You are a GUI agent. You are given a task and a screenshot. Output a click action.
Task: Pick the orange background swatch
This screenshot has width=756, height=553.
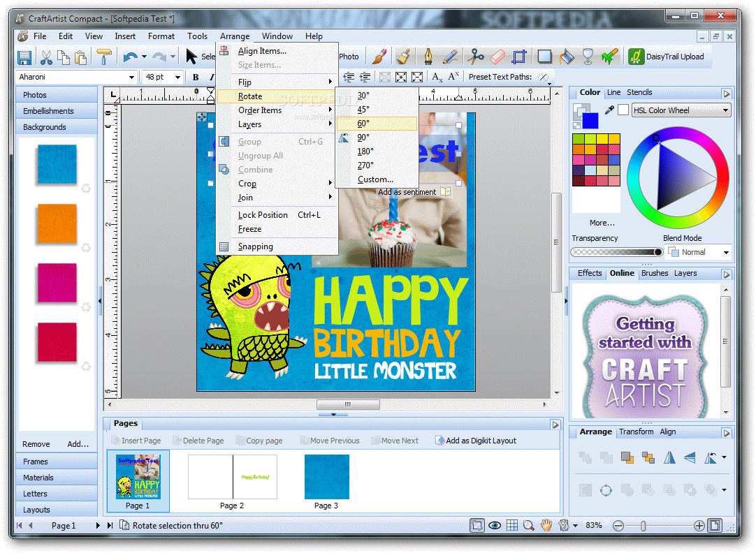[57, 223]
